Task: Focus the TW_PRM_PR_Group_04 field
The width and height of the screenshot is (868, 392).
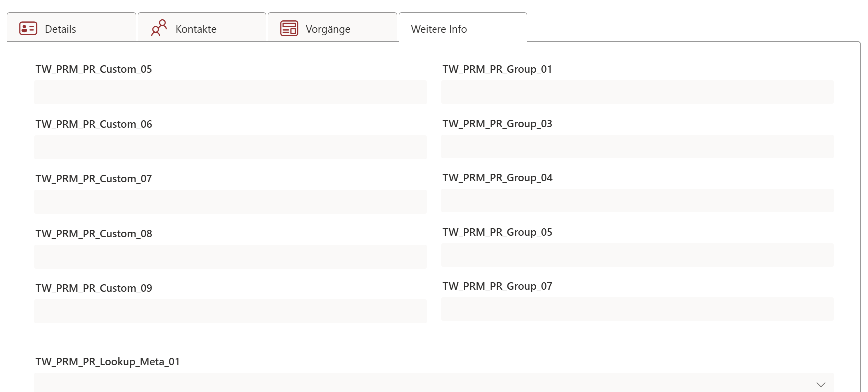Action: (637, 201)
